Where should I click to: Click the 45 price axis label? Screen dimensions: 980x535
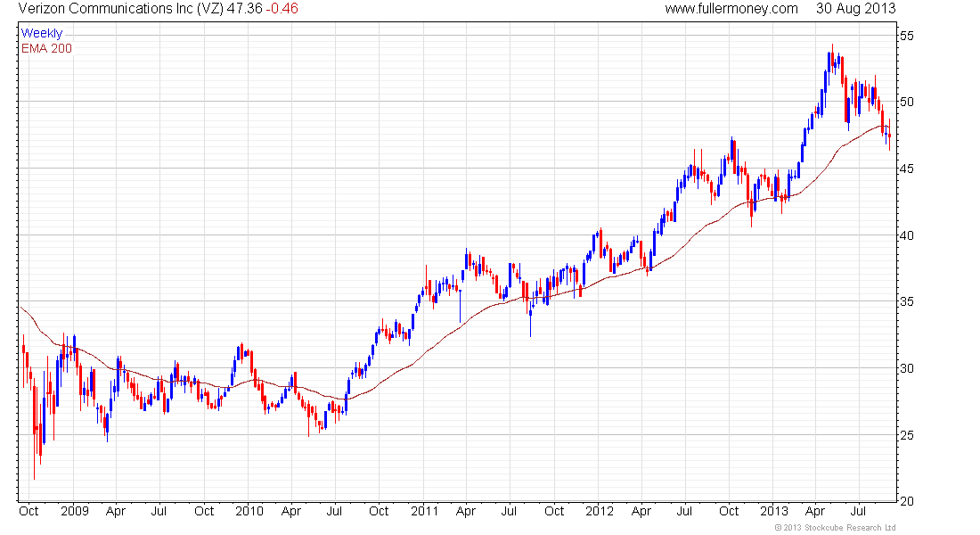pos(906,169)
